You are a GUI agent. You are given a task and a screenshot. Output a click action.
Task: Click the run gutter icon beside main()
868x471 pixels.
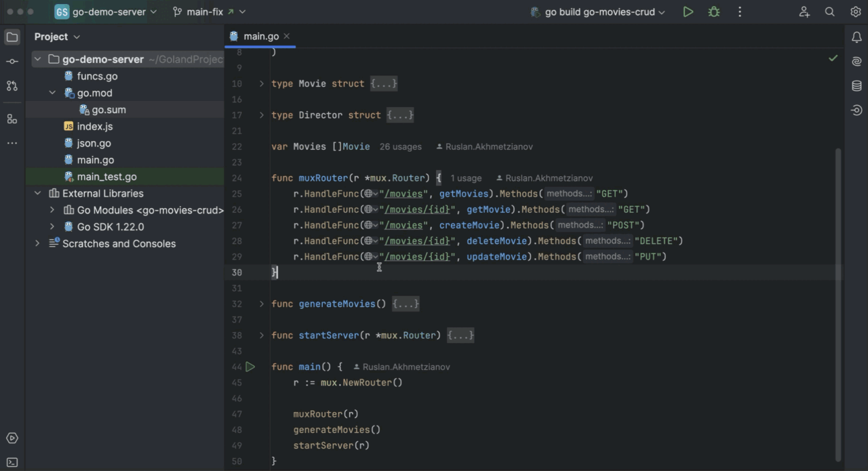point(250,367)
